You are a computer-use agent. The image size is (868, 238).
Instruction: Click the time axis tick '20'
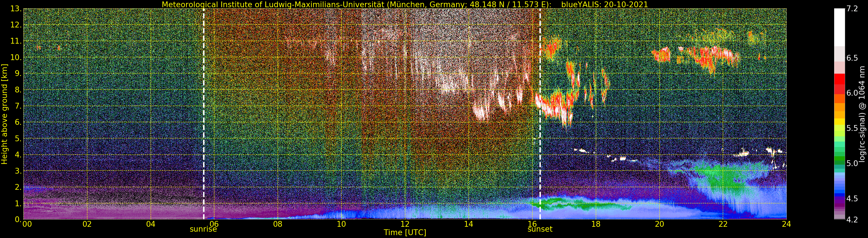point(659,224)
